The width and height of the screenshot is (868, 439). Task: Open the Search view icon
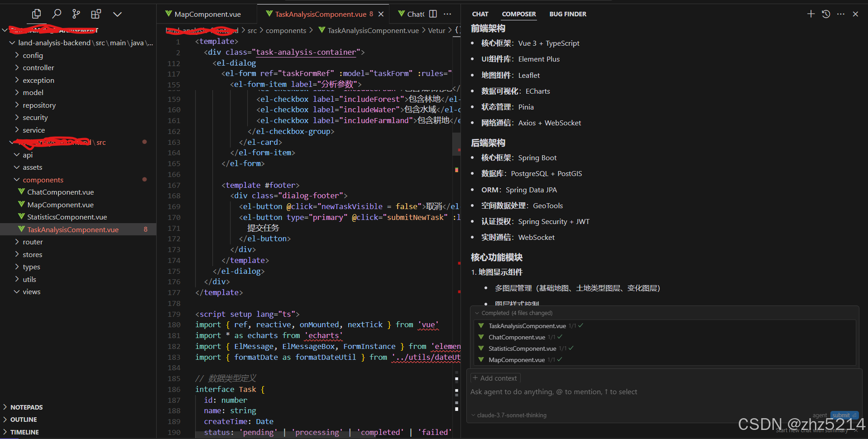pyautogui.click(x=57, y=14)
